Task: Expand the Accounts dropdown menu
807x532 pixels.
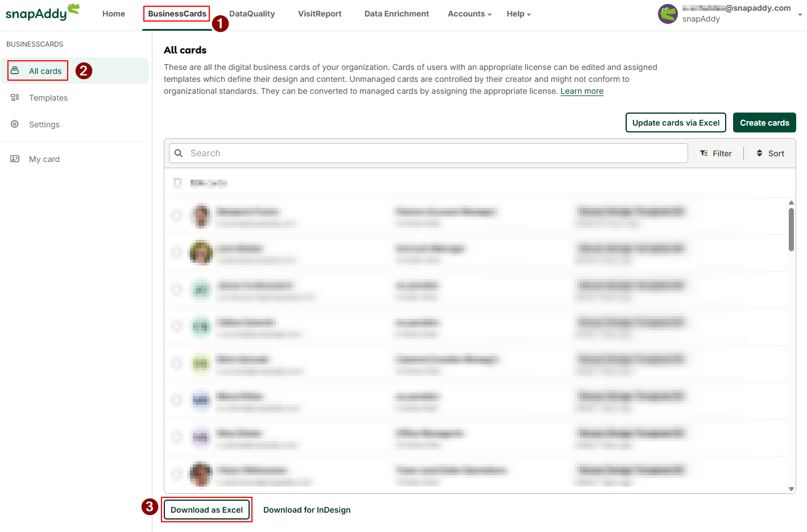Action: pos(470,14)
